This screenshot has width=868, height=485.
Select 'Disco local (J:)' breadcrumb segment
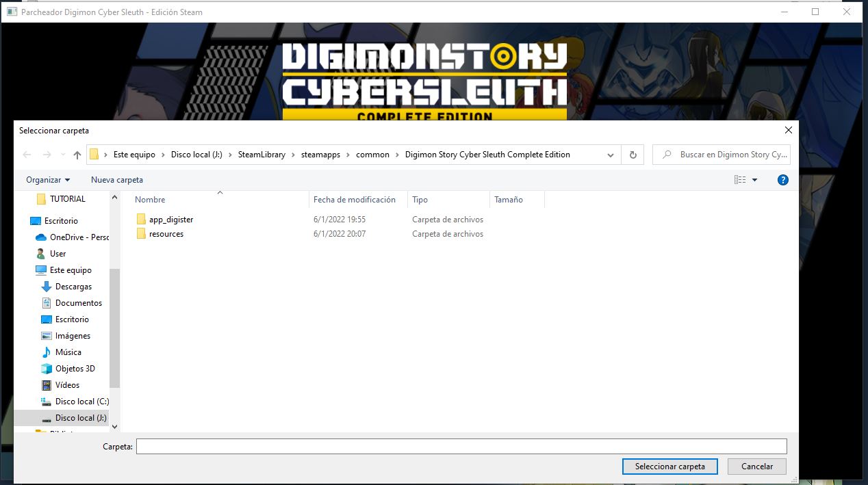[x=196, y=155]
